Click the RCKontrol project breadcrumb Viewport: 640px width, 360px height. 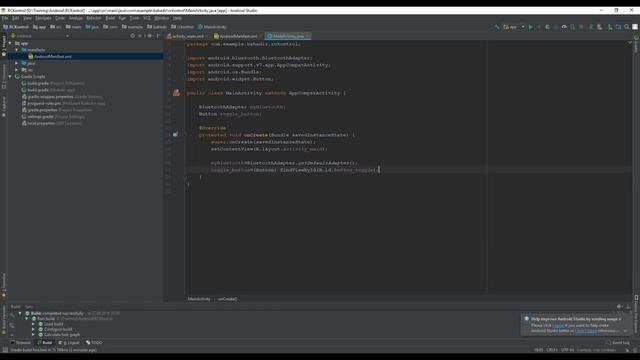coord(16,27)
